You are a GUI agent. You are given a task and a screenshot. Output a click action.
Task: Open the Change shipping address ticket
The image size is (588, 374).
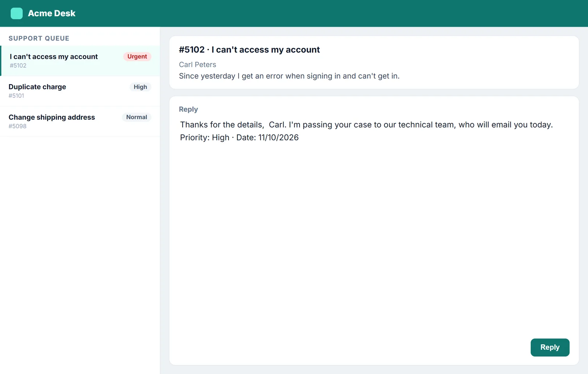[x=80, y=122]
